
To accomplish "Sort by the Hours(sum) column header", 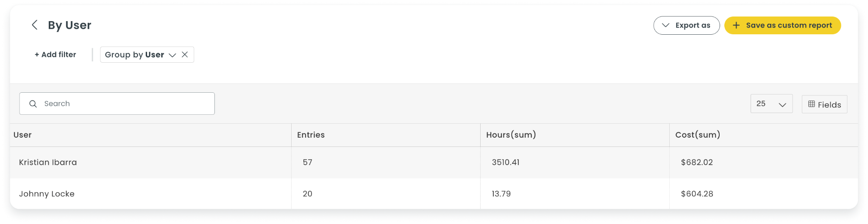I will pos(511,135).
